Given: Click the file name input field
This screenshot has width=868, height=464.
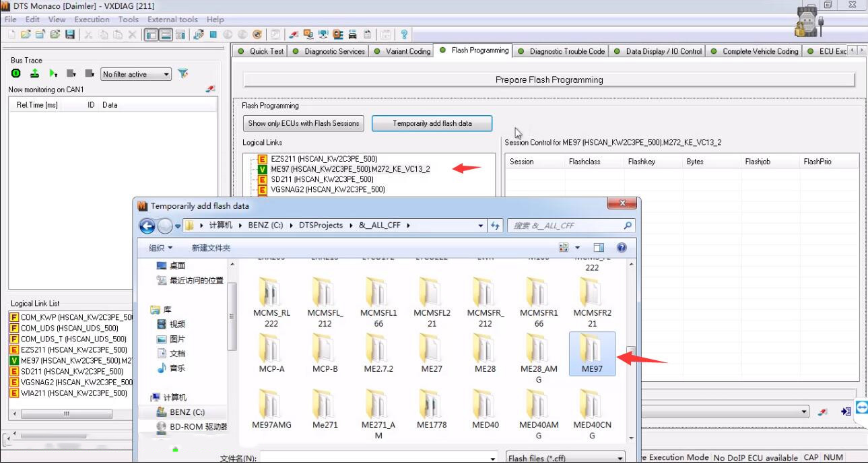Looking at the screenshot, I should click(x=379, y=458).
